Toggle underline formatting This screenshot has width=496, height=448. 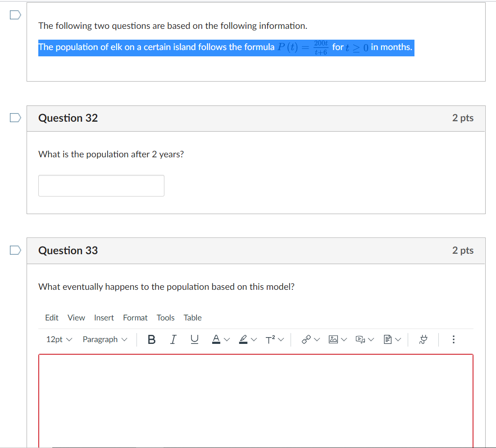click(x=194, y=339)
